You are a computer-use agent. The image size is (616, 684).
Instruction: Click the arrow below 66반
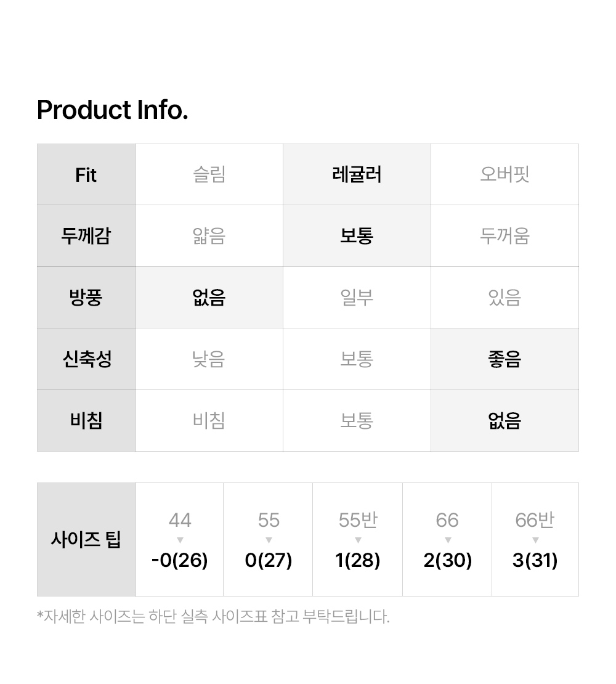click(x=535, y=540)
